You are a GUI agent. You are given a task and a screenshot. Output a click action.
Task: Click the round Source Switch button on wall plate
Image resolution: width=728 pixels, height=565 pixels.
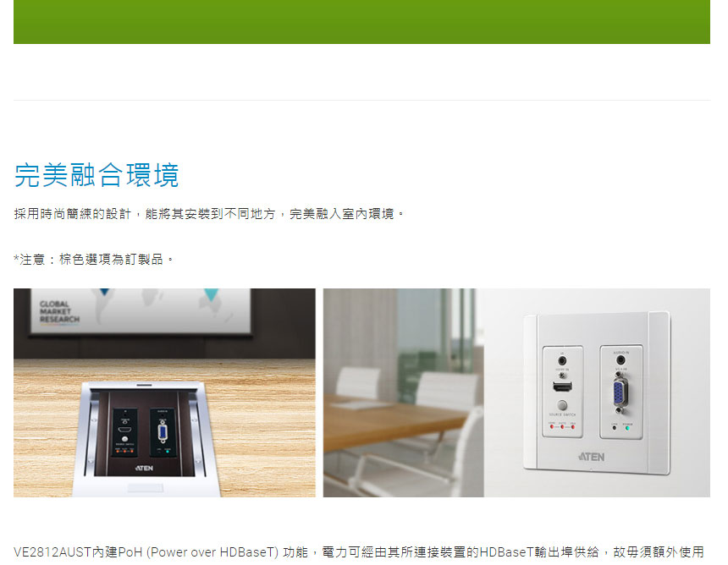click(x=562, y=405)
